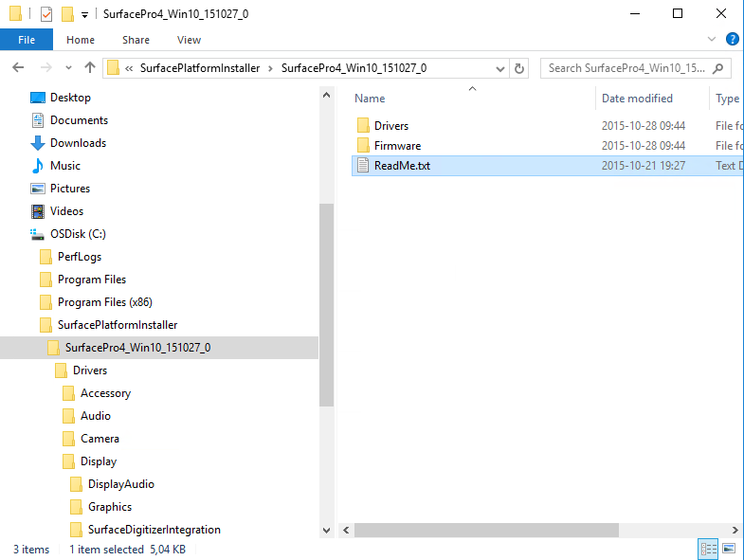Click the search magnifier icon
Image resolution: width=744 pixels, height=560 pixels.
tap(718, 68)
